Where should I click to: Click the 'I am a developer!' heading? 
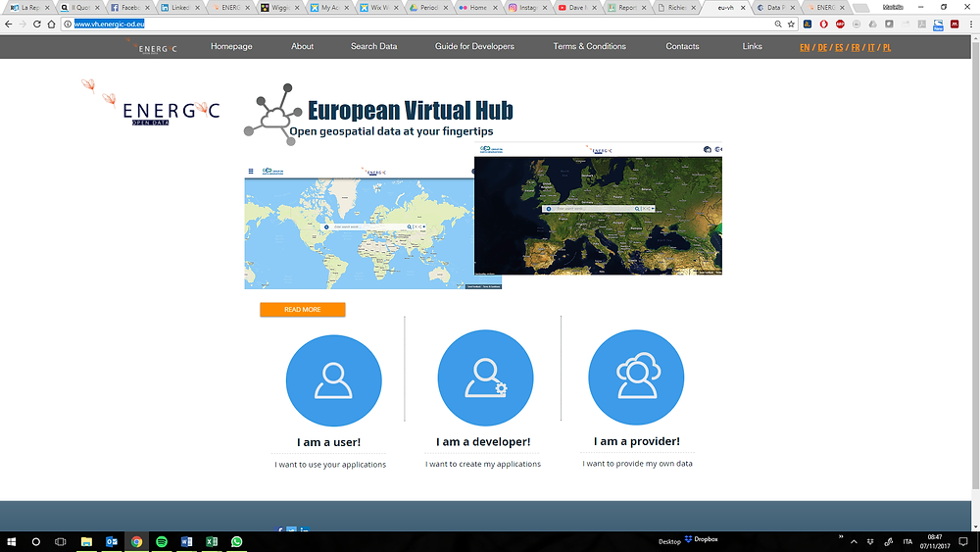tap(483, 441)
